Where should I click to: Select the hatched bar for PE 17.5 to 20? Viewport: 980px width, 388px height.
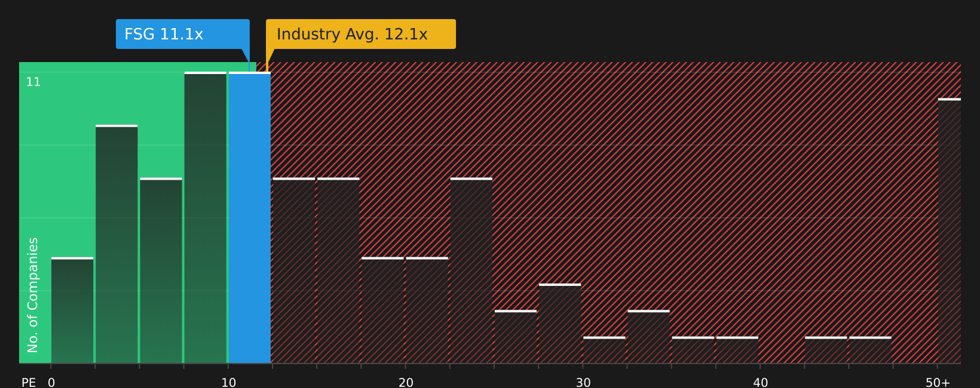(382, 310)
